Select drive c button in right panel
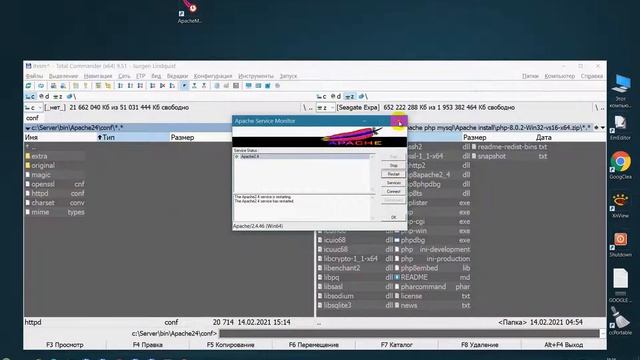Screen dimensions: 640x360 [321, 97]
